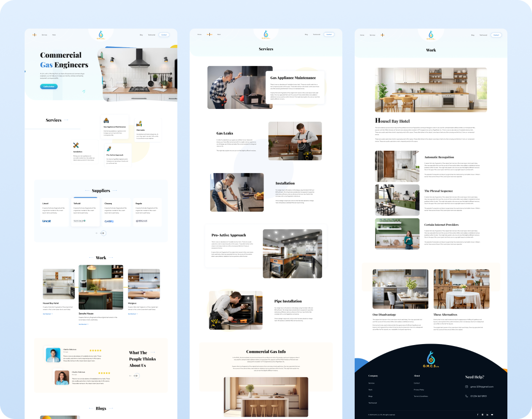The width and height of the screenshot is (532, 419).
Task: Select Testimonial in the home page navigation
Action: coord(152,35)
